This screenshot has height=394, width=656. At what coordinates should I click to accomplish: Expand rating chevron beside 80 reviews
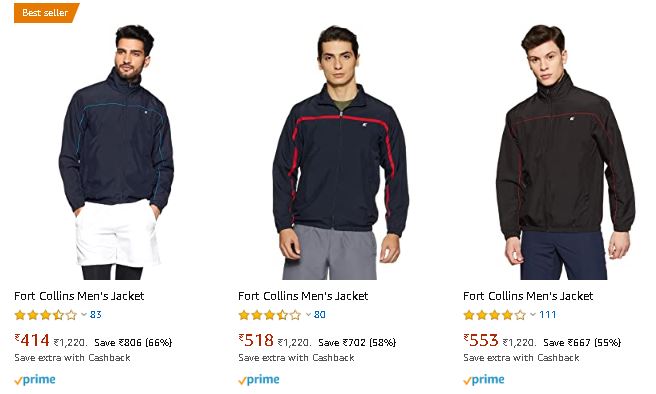(x=308, y=315)
